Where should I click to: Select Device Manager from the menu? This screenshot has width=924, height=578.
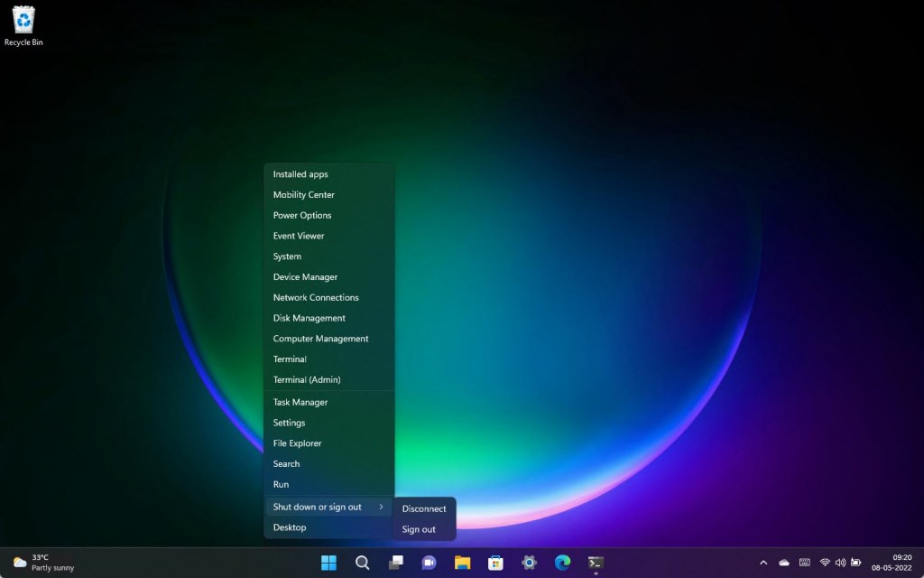click(307, 276)
